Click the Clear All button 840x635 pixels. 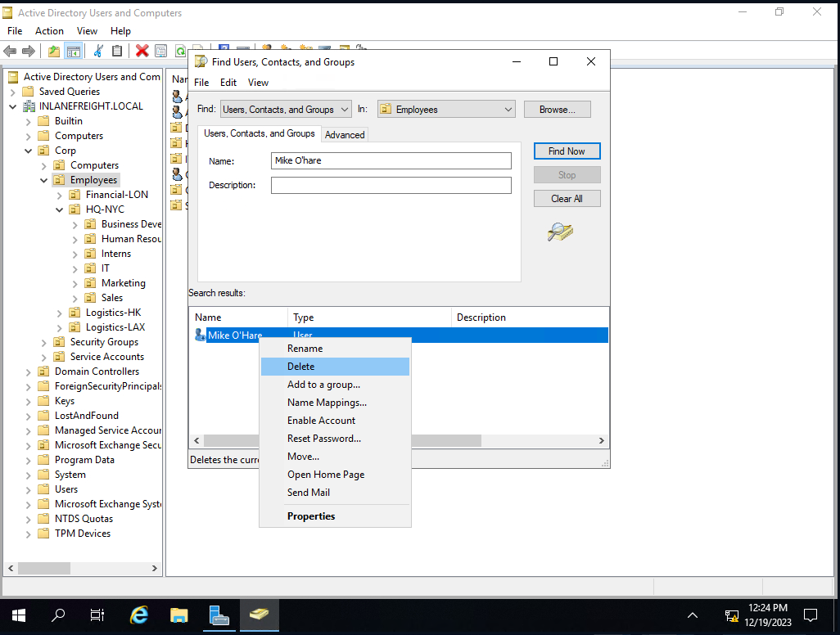567,199
